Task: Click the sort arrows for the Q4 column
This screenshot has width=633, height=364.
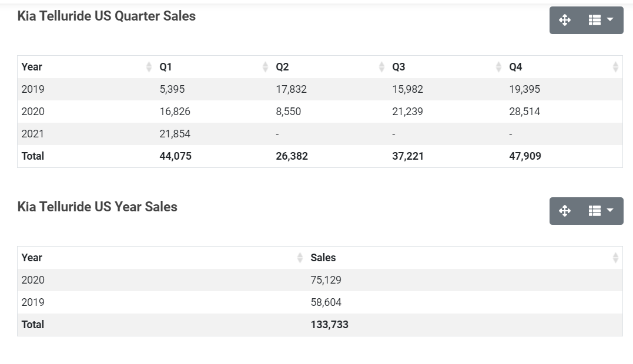Action: click(x=615, y=67)
